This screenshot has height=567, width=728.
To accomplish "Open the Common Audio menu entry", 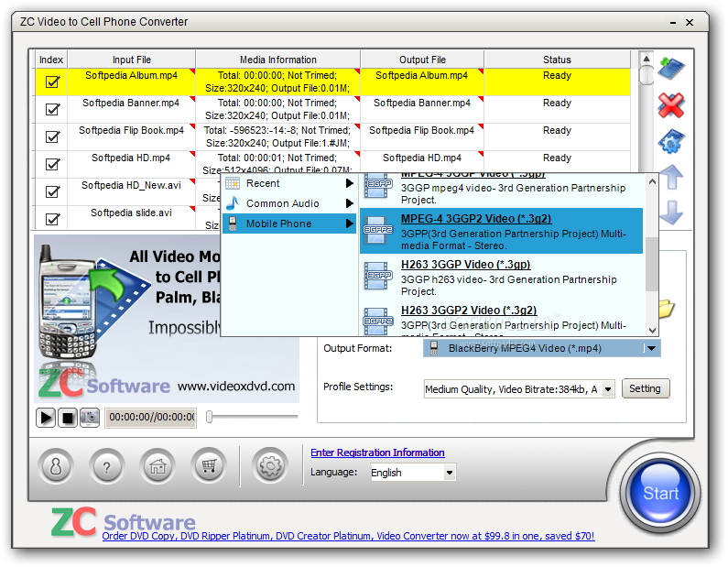I will (289, 203).
